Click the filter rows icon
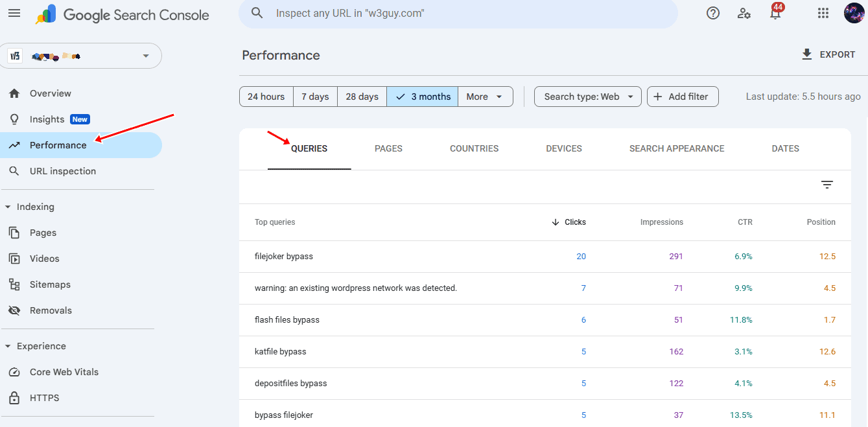Image resolution: width=868 pixels, height=427 pixels. [x=827, y=185]
